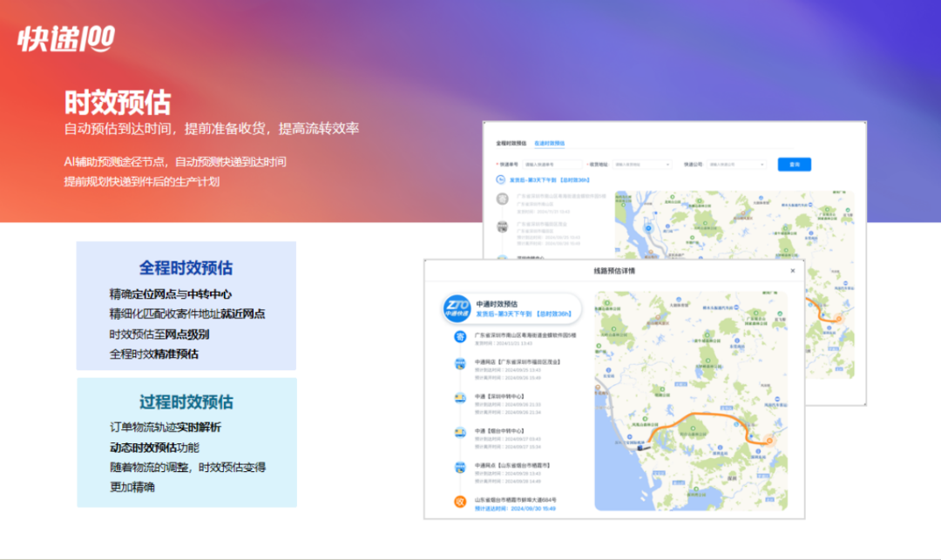Viewport: 941px width, 560px height.
Task: Click the line 提前规划快递到件后的生产计划
Action: coord(142,182)
